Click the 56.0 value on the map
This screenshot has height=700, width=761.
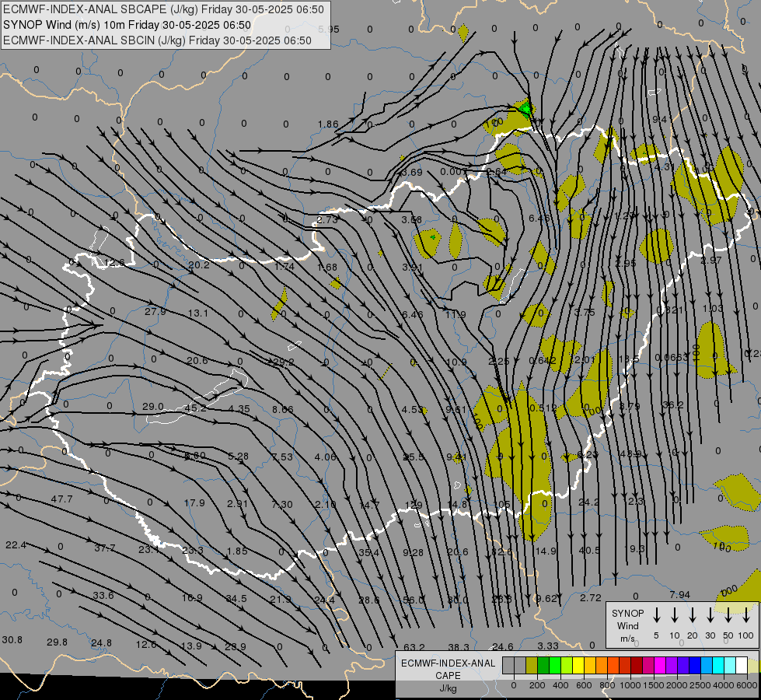(414, 600)
